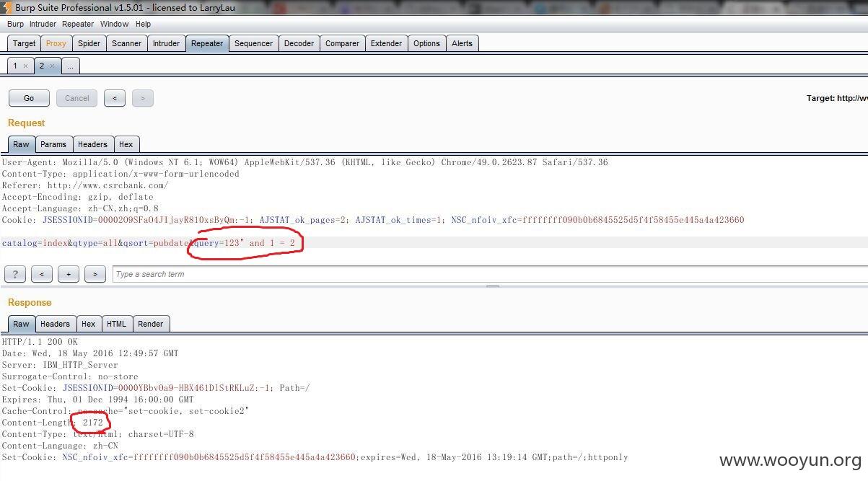Screen dimensions: 868x481
Task: Show Request Params view
Action: point(53,144)
